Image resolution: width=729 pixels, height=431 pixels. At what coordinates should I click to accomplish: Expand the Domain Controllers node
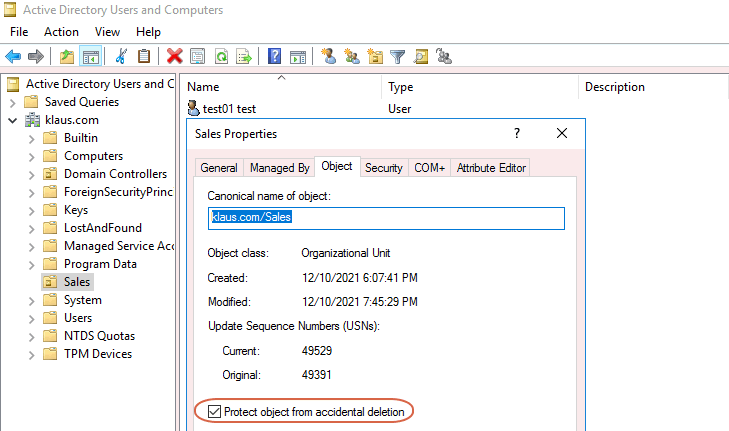pos(31,175)
